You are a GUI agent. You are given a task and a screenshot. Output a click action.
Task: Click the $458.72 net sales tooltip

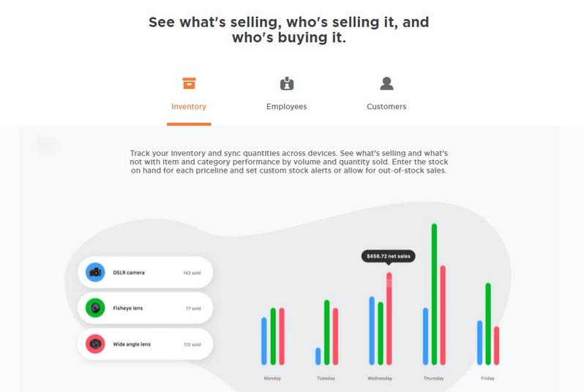(389, 256)
